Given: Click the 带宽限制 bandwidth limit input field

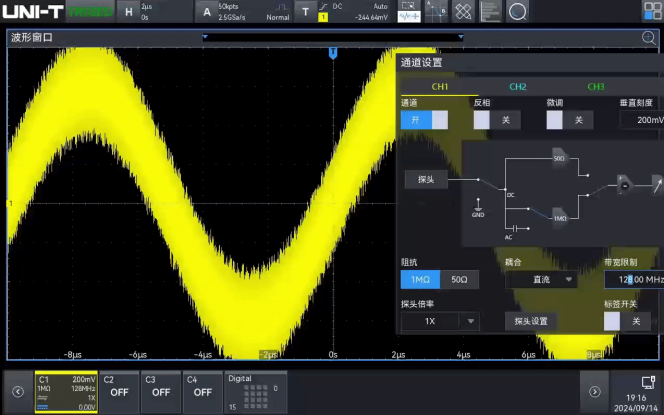Looking at the screenshot, I should [634, 280].
